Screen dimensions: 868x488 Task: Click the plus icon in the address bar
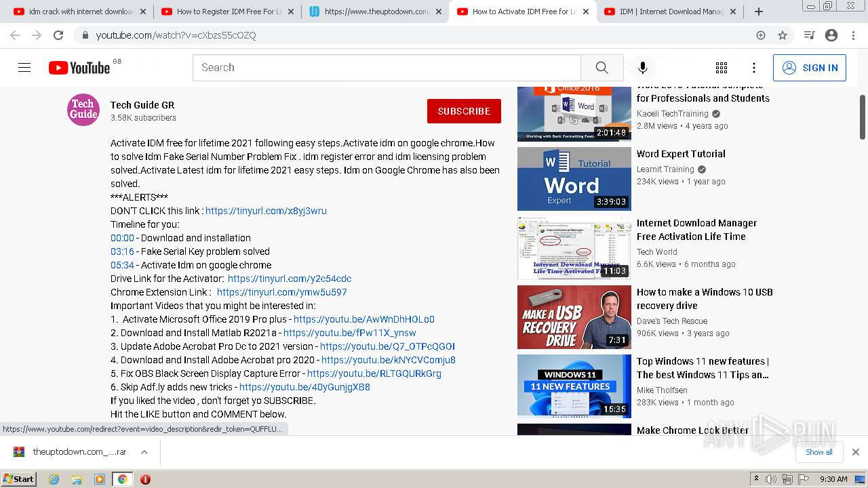761,35
